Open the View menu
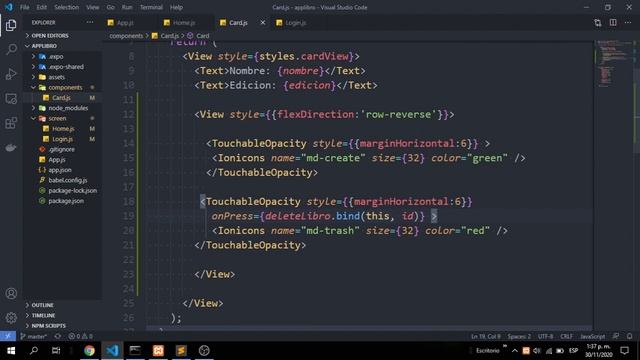Screen dimensions: 640x360 pos(93,7)
